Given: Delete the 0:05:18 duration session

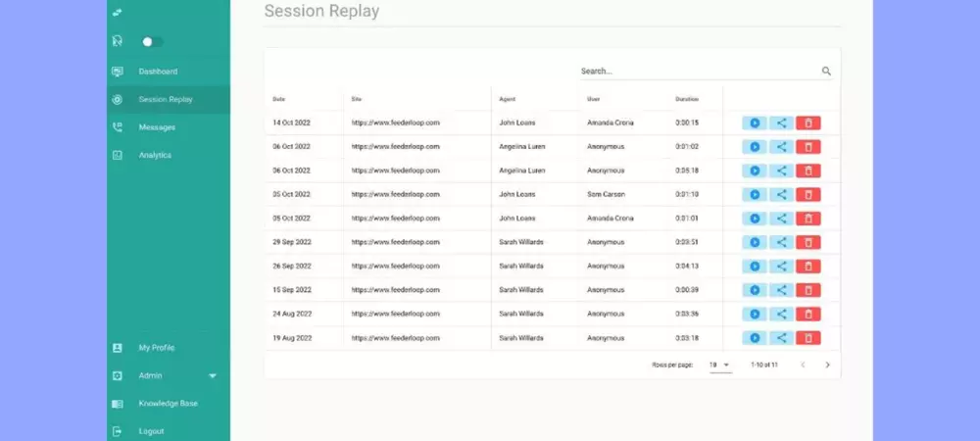Looking at the screenshot, I should click(x=808, y=171).
